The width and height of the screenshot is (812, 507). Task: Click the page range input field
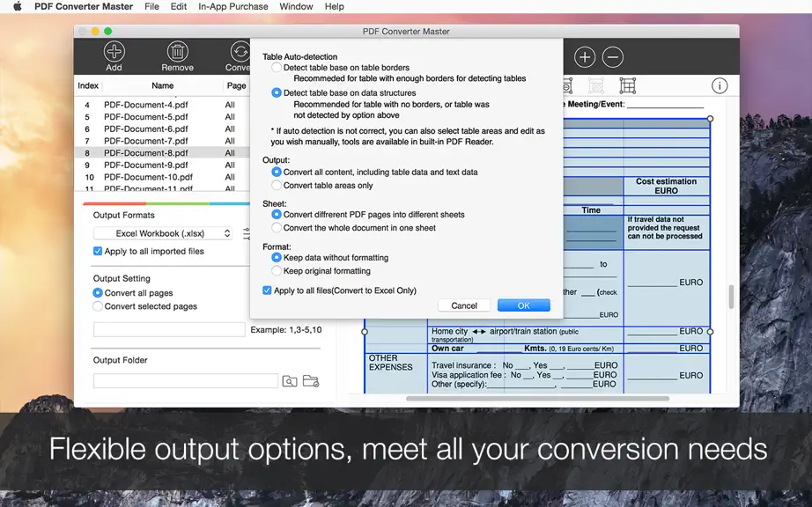click(169, 329)
